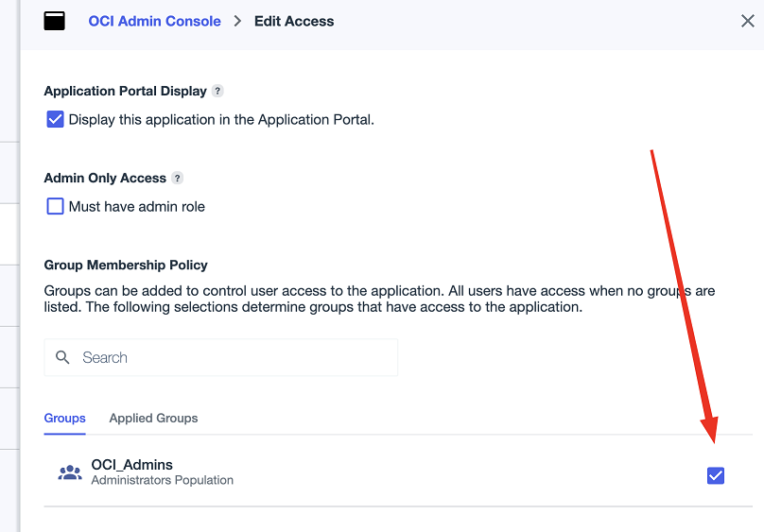This screenshot has height=532, width=764.
Task: Click the Edit Access breadcrumb title
Action: pyautogui.click(x=294, y=21)
